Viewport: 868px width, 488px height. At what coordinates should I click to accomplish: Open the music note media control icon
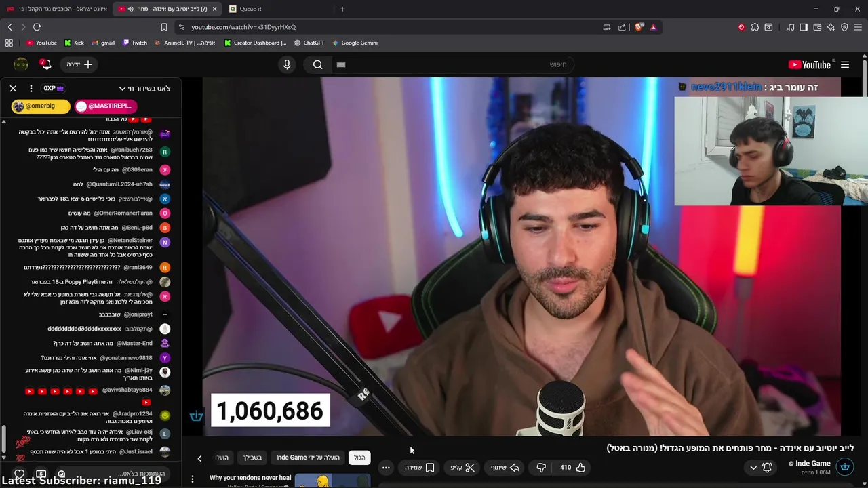[x=790, y=27]
